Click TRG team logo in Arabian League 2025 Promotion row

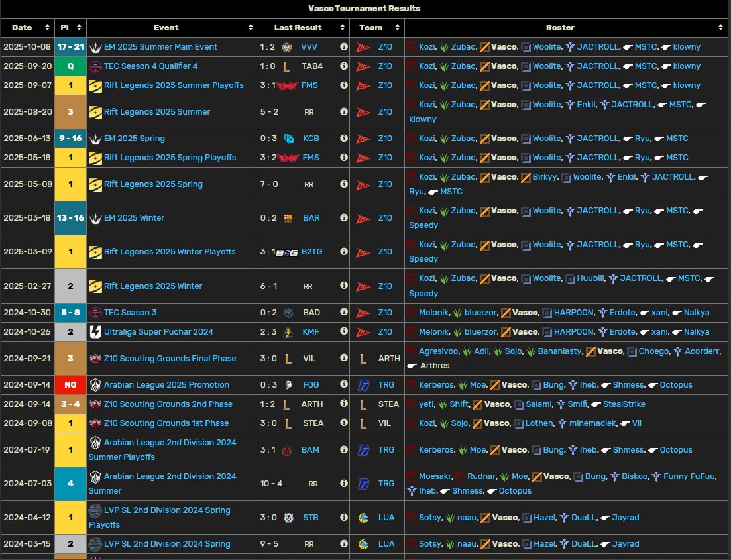coord(363,384)
